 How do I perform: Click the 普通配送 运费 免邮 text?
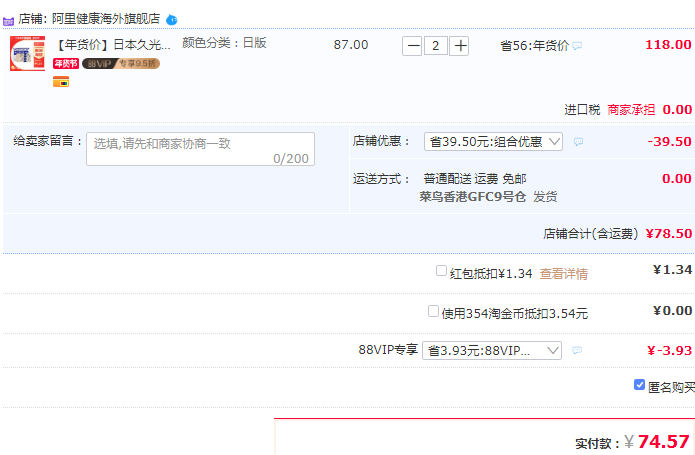pyautogui.click(x=475, y=179)
